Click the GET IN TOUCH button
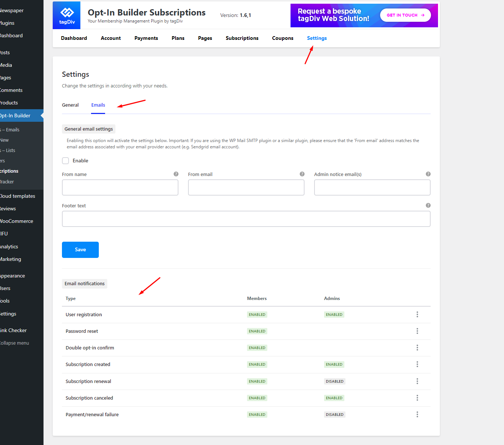Image resolution: width=504 pixels, height=445 pixels. point(406,15)
